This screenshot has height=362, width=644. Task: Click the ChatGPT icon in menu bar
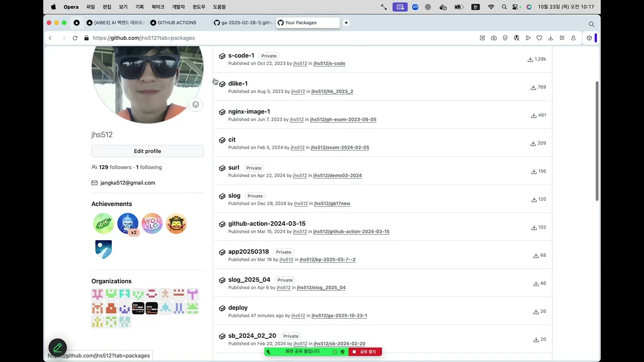coord(428,7)
